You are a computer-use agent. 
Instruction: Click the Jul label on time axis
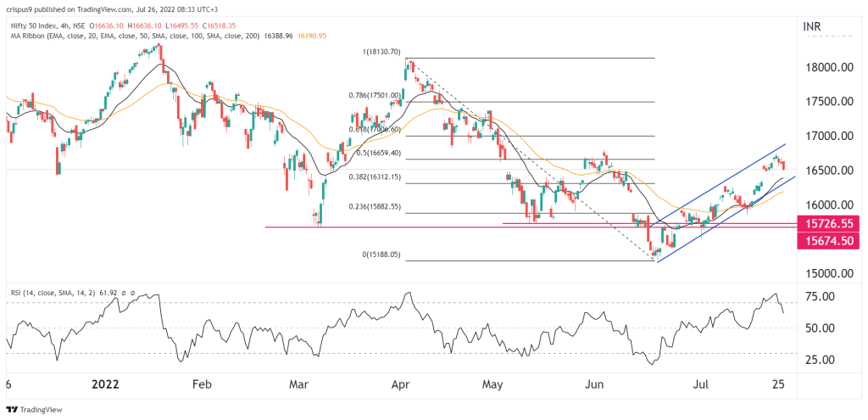(x=701, y=384)
